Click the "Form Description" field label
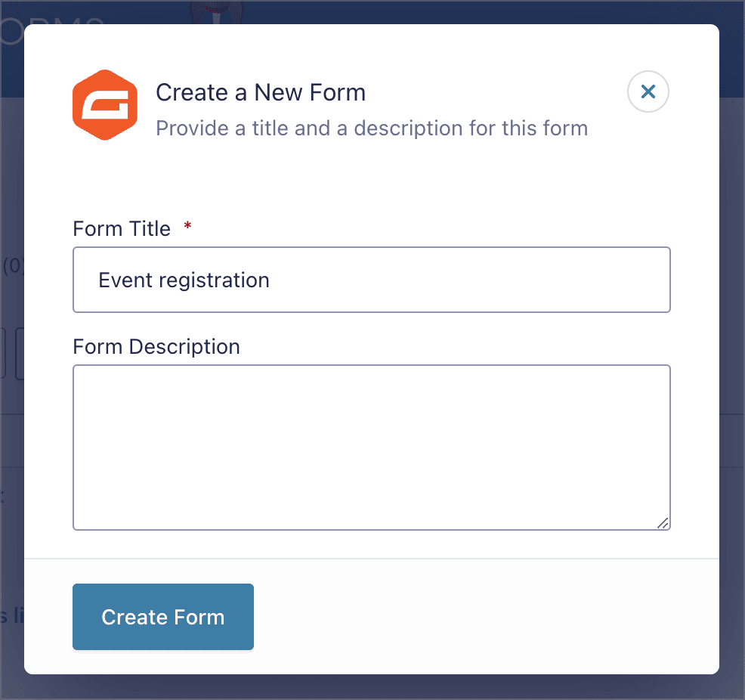Screen dimensions: 745x700 point(156,346)
